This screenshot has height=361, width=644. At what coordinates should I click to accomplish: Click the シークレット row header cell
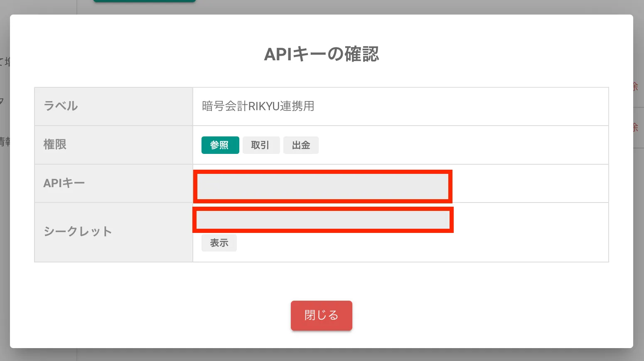coord(113,232)
